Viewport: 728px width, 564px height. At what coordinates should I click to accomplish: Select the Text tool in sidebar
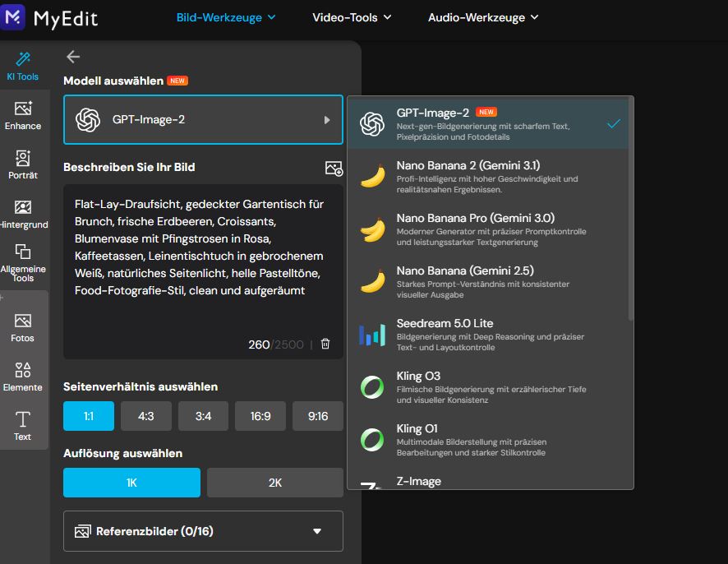[x=23, y=426]
